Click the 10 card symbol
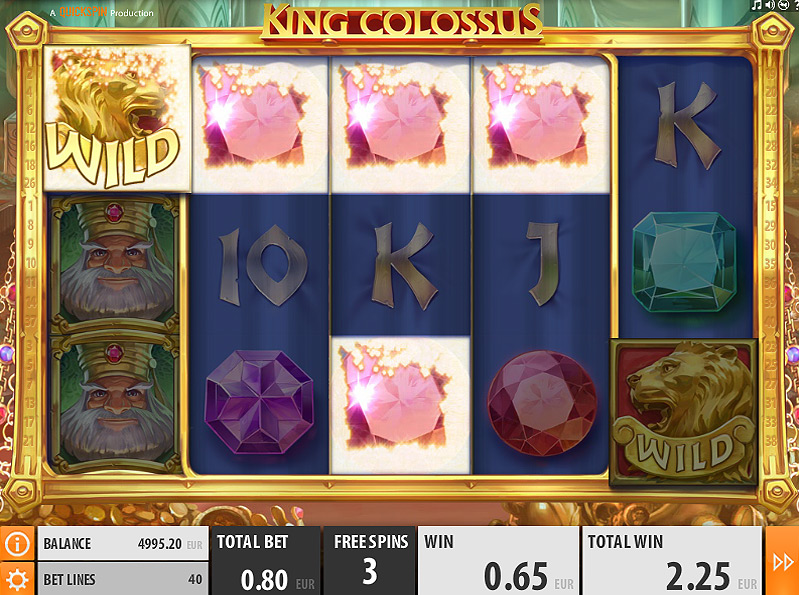Viewport: 799px width, 595px height. click(262, 265)
